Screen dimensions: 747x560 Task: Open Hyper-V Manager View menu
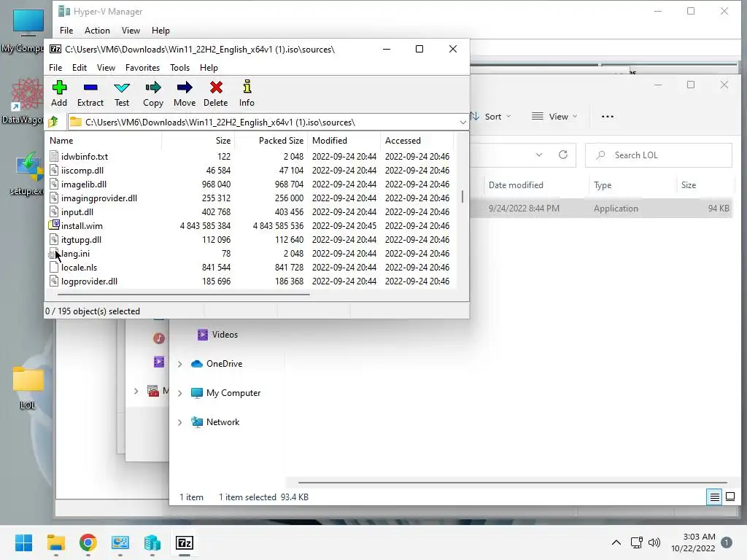coord(131,31)
